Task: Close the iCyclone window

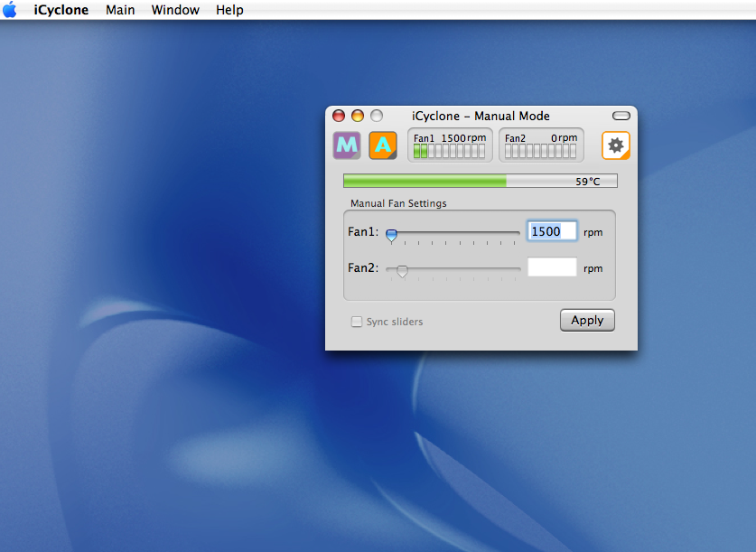Action: 339,116
